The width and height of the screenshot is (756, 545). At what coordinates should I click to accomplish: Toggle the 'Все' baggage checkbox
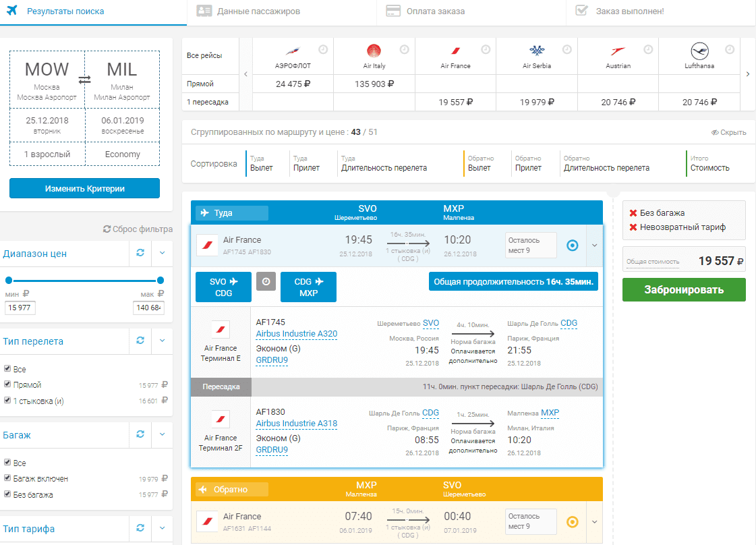tap(7, 462)
